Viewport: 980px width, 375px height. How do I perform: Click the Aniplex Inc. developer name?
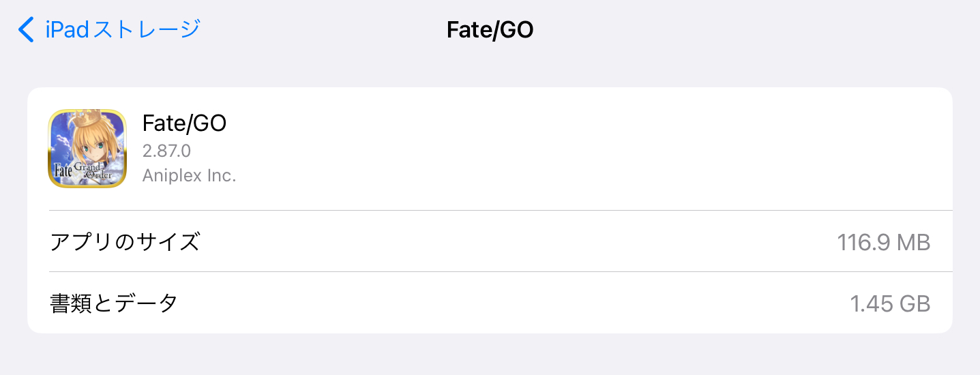189,175
